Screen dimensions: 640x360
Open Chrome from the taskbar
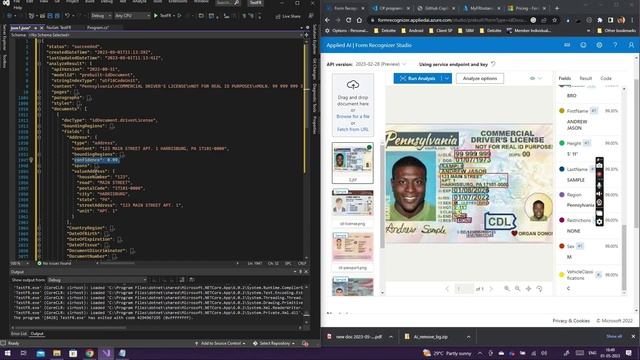(90, 353)
